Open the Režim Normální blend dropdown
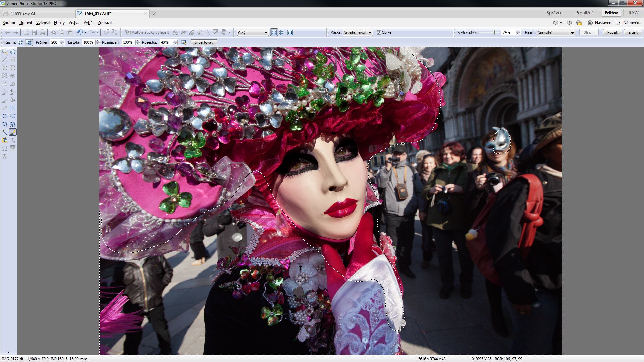The image size is (644, 362). (555, 33)
